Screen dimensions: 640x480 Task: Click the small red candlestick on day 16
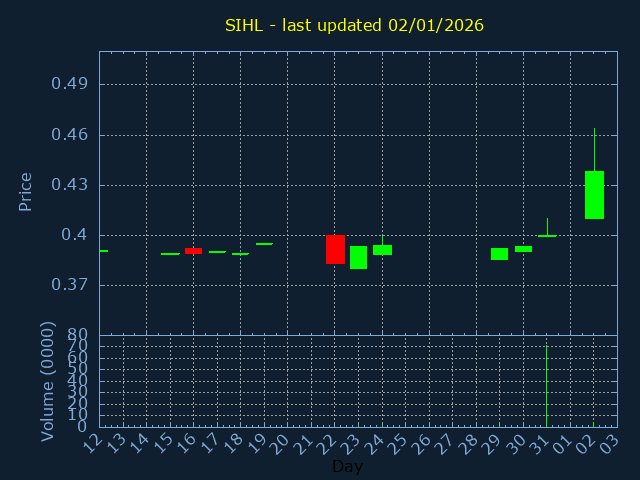[x=193, y=251]
